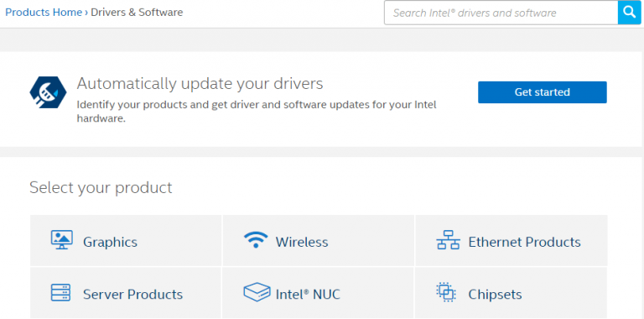Click the Intel NUC box icon
Image resolution: width=644 pixels, height=319 pixels.
click(x=257, y=292)
